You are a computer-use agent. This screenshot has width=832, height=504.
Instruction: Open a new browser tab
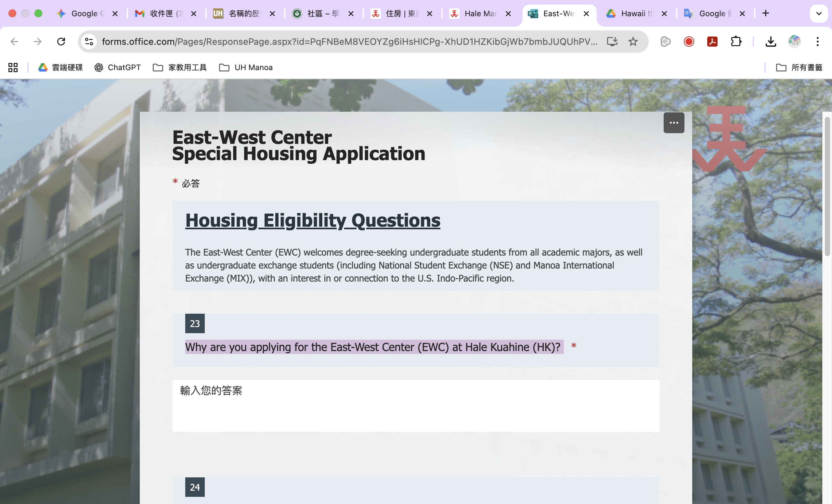766,14
